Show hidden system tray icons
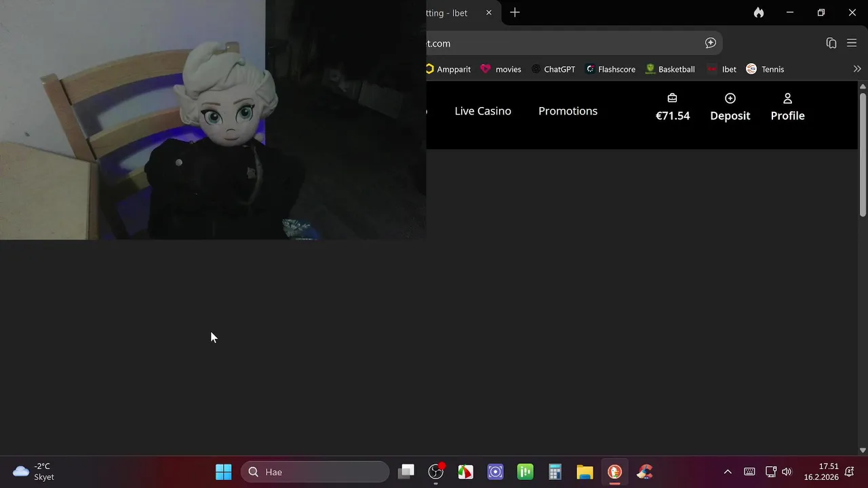Screen dimensions: 868x488 [x=728, y=472]
